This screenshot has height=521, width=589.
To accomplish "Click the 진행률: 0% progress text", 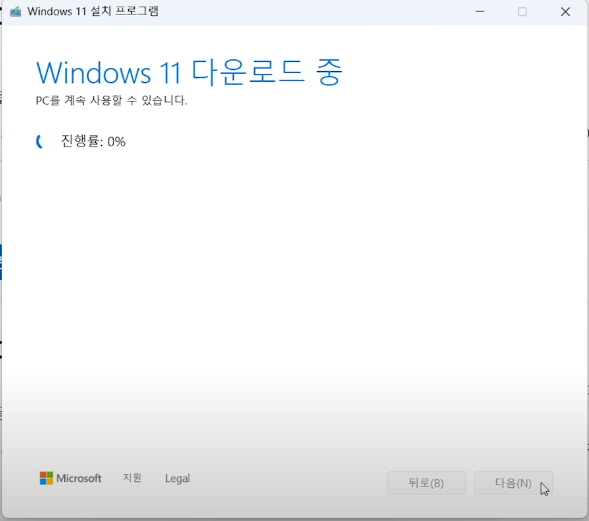I will point(93,141).
